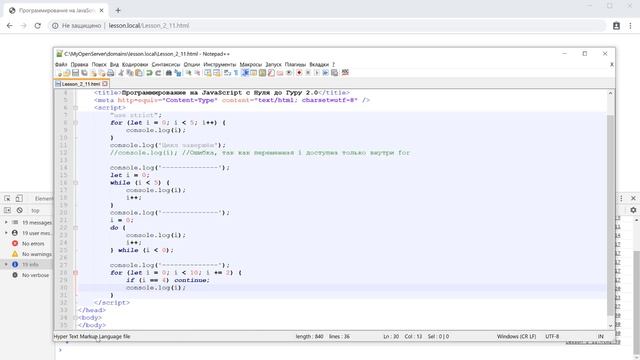Toggle Show All Characters pilcrow icon
Image resolution: width=640 pixels, height=360 pixels.
pyautogui.click(x=236, y=73)
